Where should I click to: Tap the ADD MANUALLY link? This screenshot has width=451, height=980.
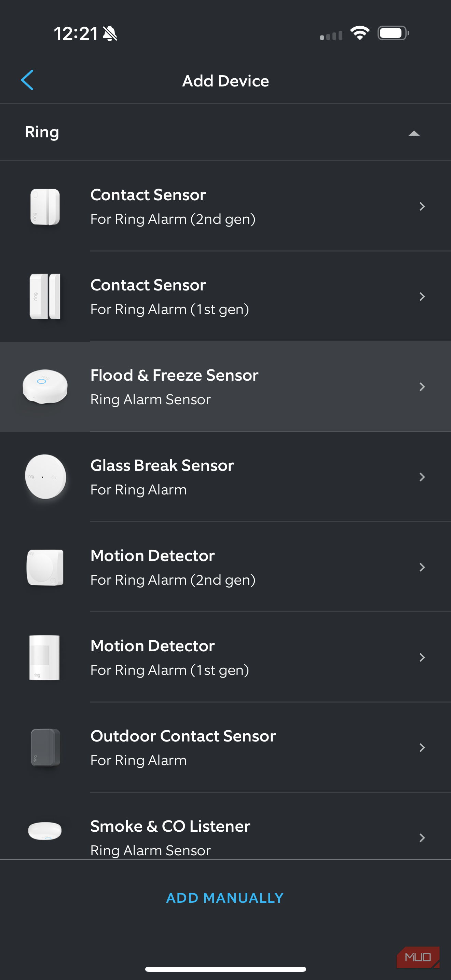point(225,898)
